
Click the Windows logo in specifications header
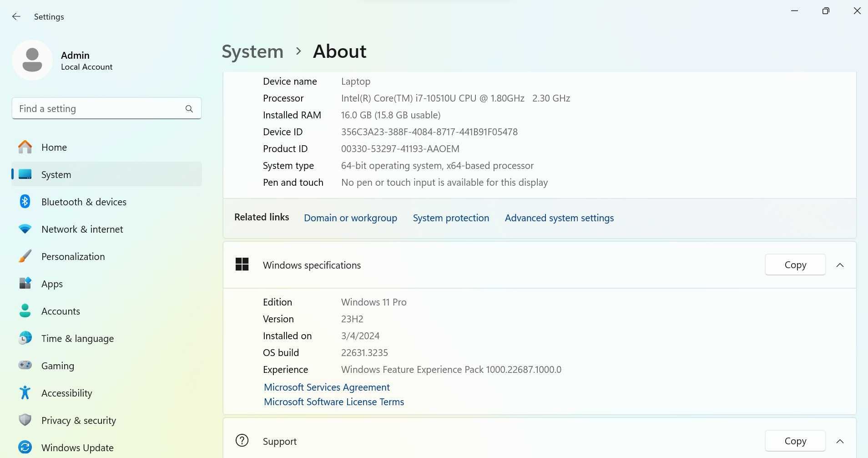pos(242,265)
